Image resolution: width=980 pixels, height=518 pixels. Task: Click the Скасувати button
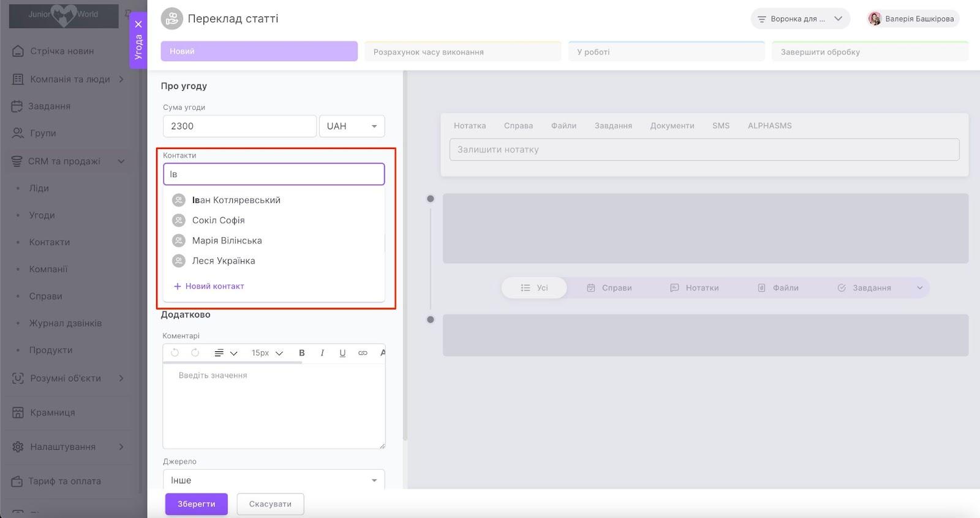point(270,504)
